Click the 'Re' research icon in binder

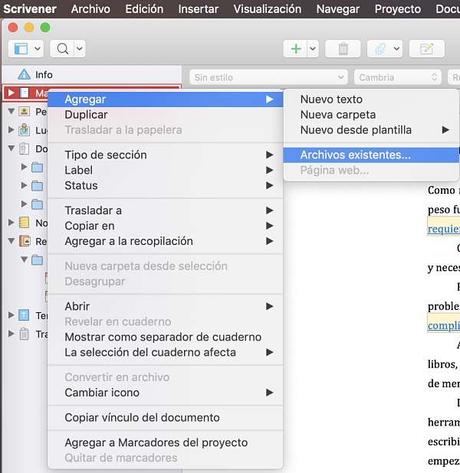25,241
